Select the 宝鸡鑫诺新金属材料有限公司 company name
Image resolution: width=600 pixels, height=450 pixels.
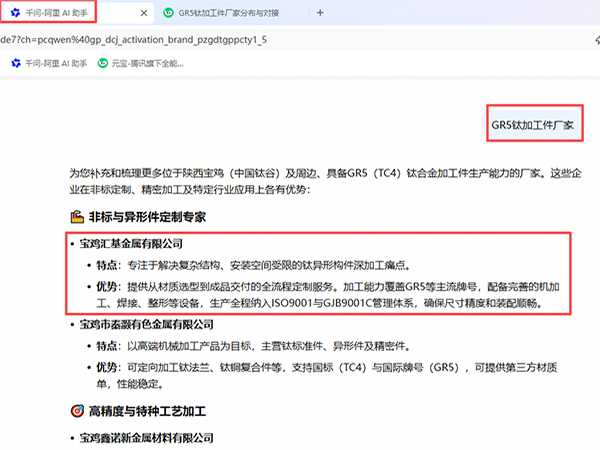coord(147,438)
